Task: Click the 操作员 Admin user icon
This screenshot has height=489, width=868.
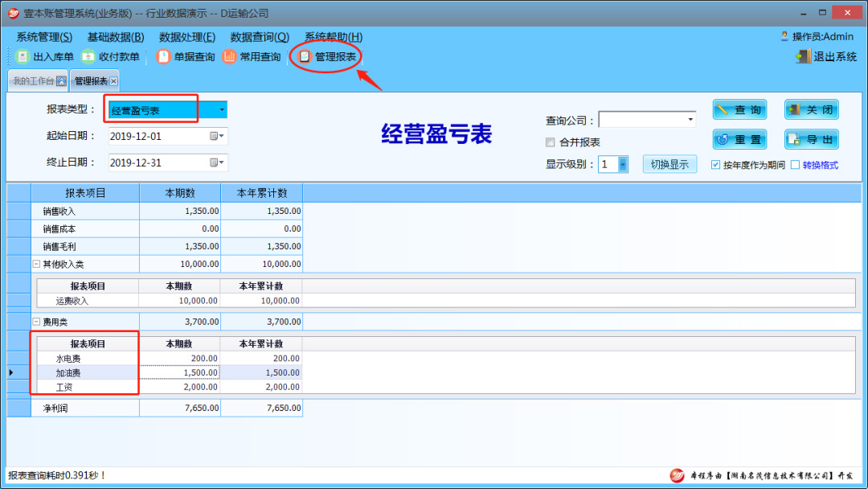Action: (x=784, y=36)
